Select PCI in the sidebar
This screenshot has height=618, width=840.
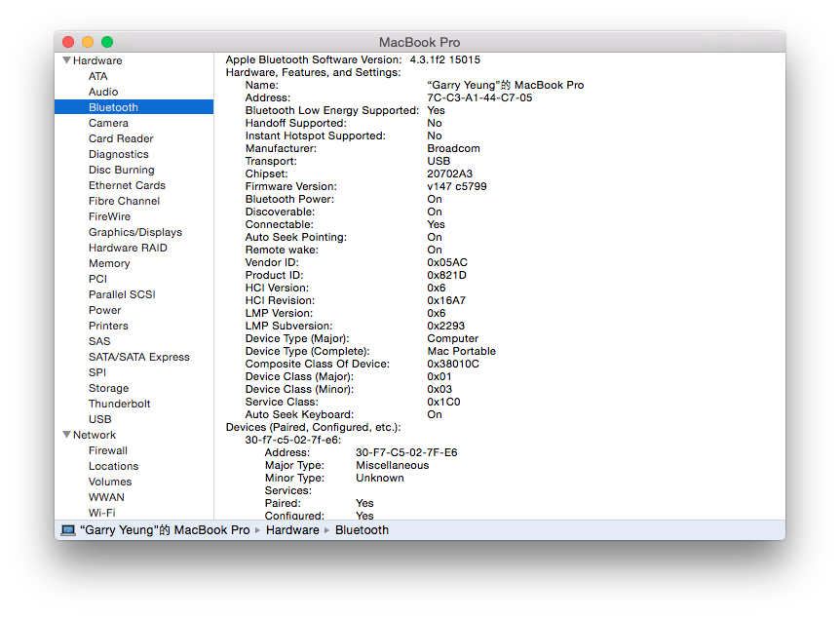tap(97, 278)
